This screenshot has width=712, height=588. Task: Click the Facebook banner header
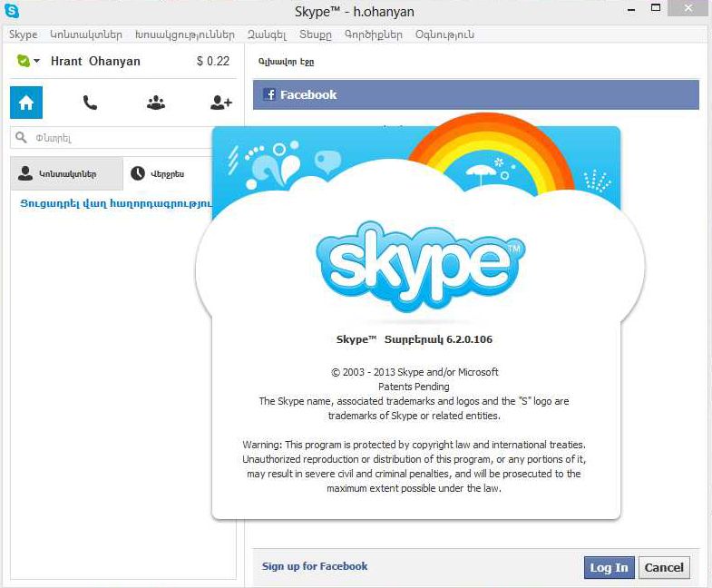[x=476, y=94]
